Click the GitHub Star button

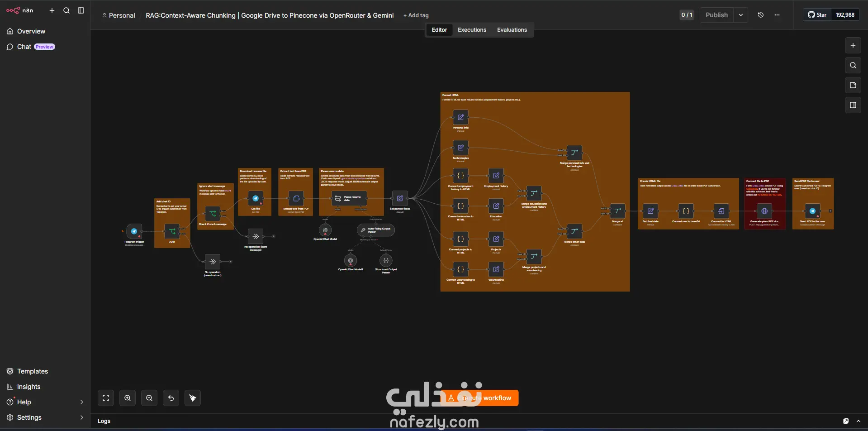(x=817, y=15)
